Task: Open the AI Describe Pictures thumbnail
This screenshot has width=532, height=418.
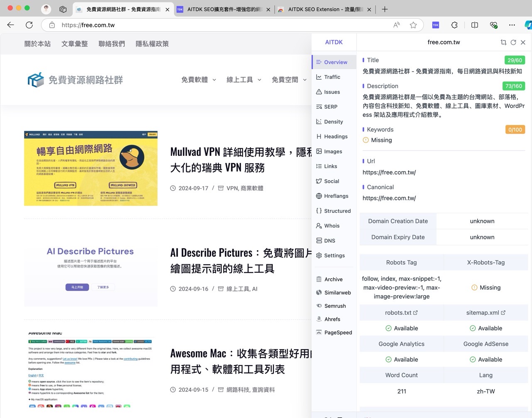Action: click(x=91, y=269)
